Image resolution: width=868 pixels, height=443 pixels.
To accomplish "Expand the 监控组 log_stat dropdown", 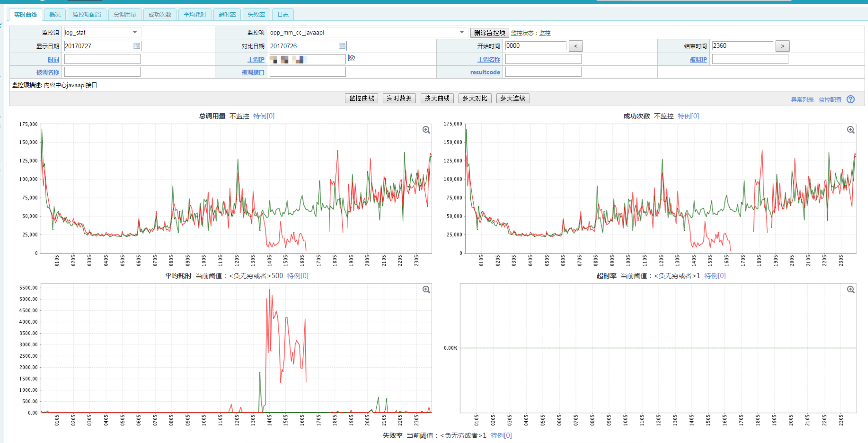I will (x=135, y=32).
